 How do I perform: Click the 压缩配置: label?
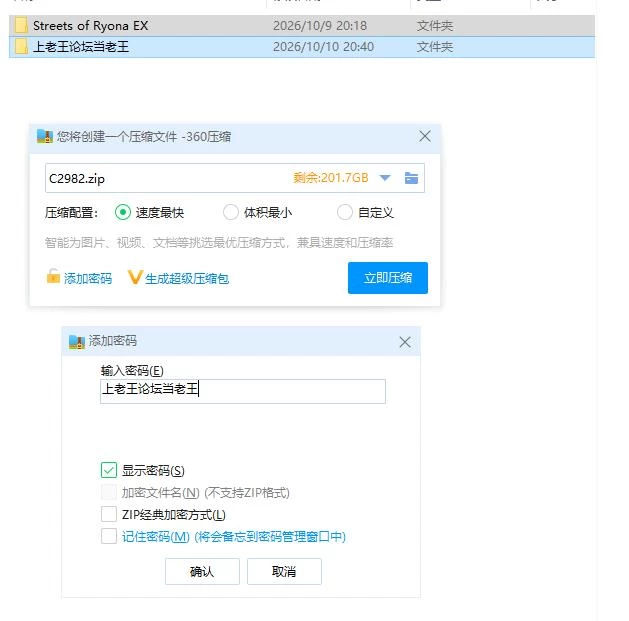71,212
